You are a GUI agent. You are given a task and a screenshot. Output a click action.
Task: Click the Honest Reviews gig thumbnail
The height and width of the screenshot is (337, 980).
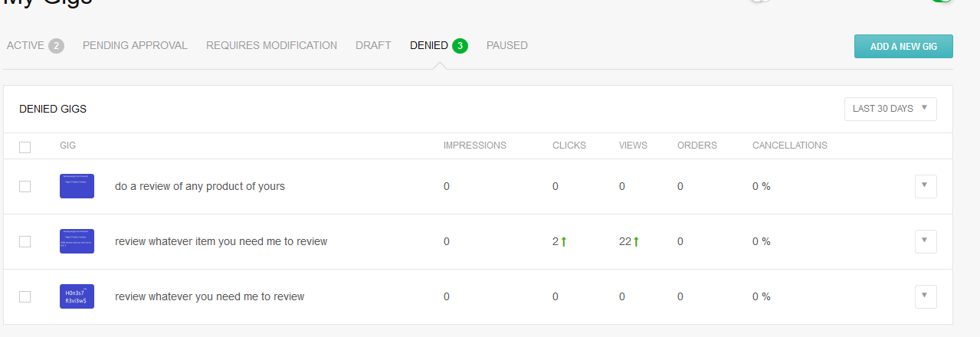pos(77,296)
